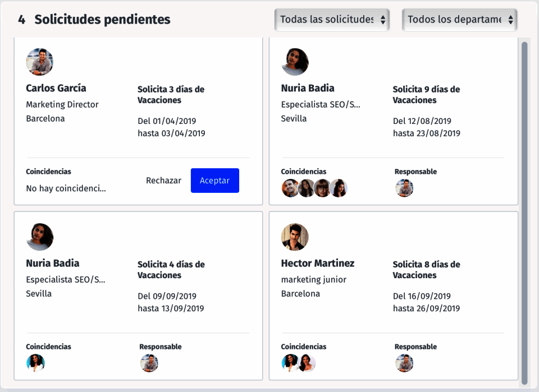Select the Carlos García name heading
The image size is (539, 392).
click(x=56, y=88)
